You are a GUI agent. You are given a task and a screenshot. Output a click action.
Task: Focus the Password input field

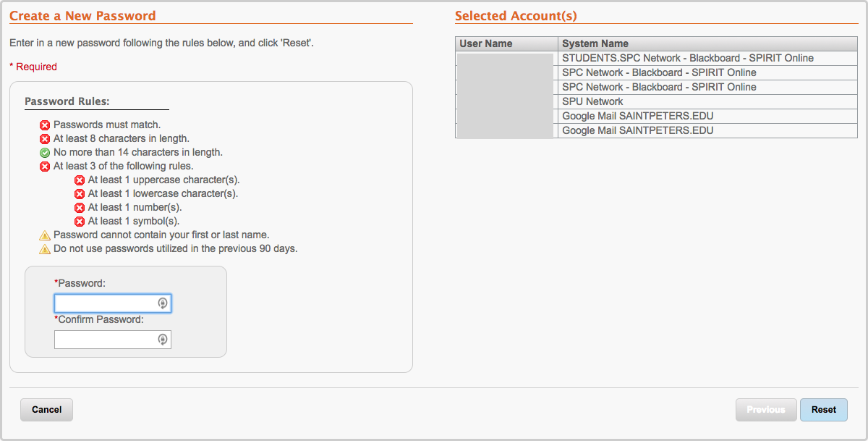pyautogui.click(x=113, y=303)
